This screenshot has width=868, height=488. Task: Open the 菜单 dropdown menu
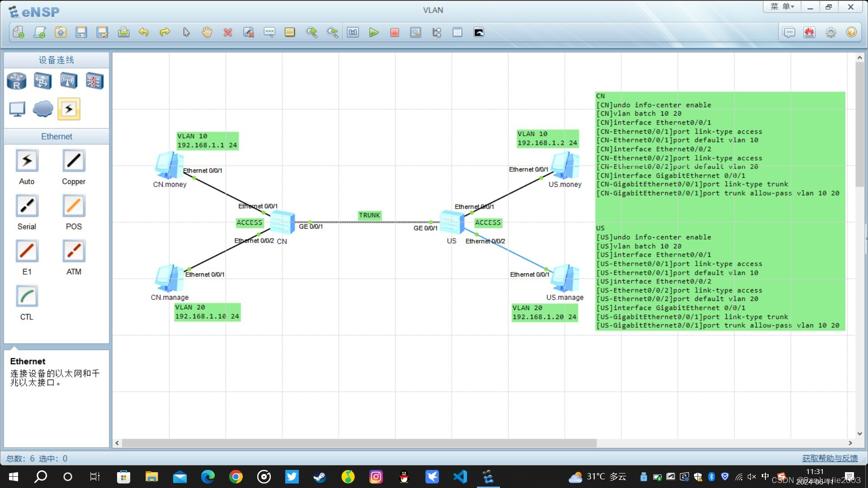(x=782, y=7)
